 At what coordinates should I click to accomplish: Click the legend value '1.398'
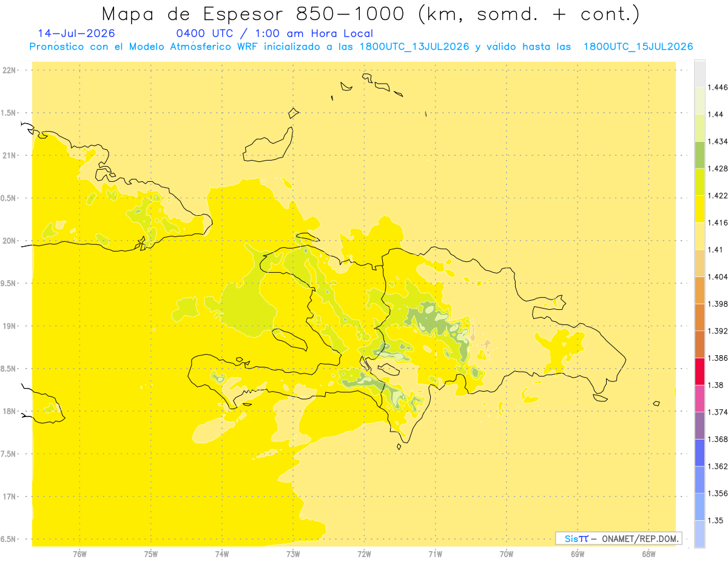[x=718, y=304]
